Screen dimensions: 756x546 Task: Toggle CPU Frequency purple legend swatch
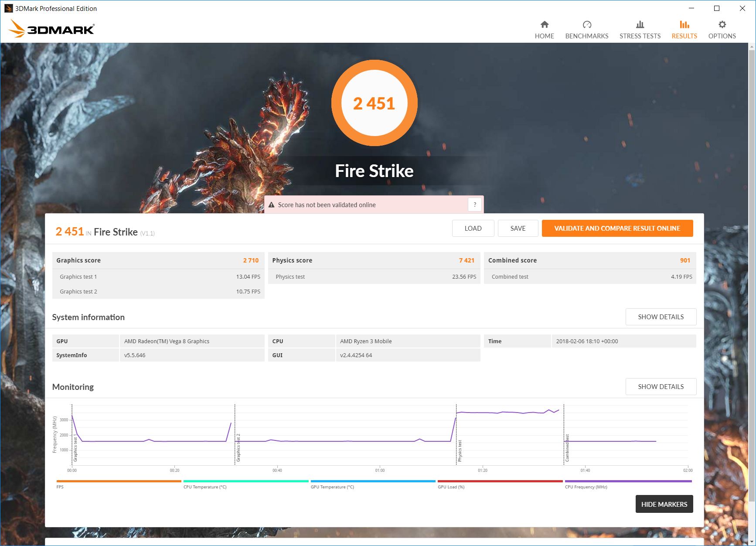[x=628, y=481]
